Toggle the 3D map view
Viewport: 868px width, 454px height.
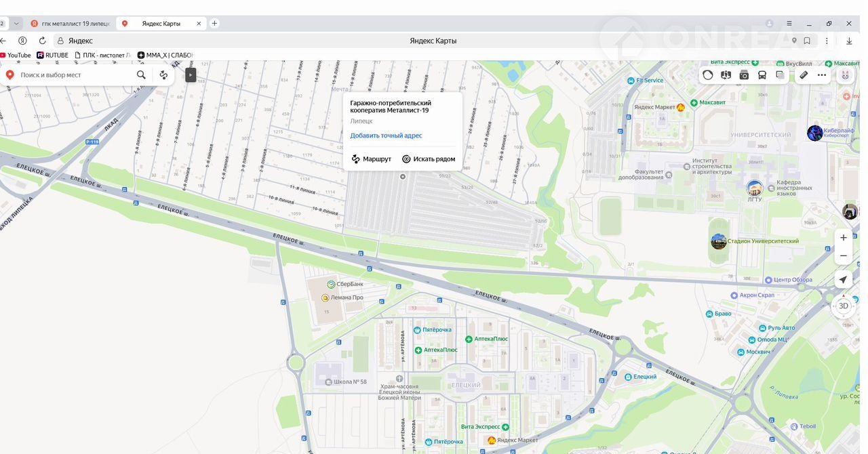point(843,306)
